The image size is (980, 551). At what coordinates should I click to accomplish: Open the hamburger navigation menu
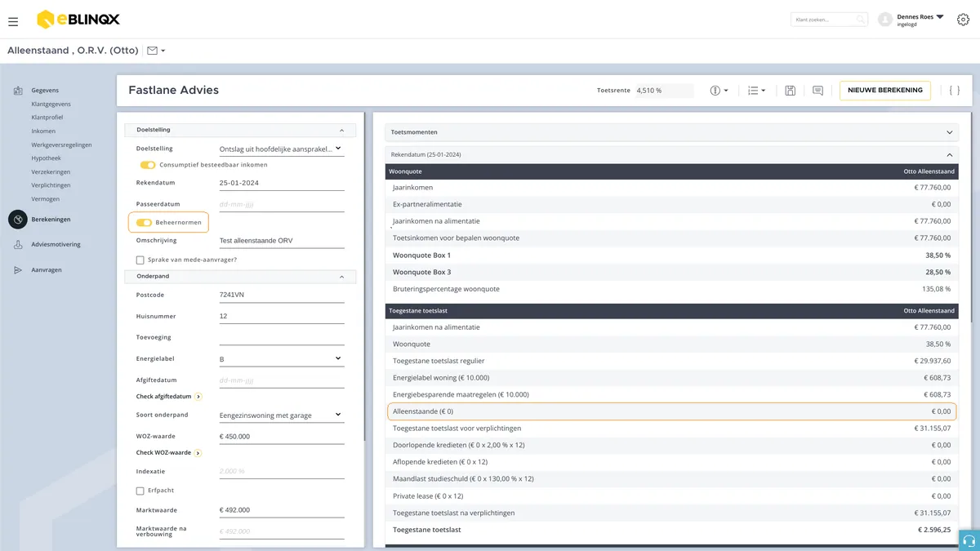click(13, 20)
